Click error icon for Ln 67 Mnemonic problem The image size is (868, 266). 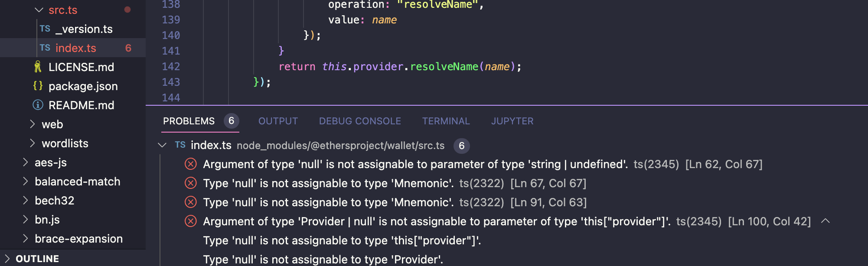point(191,183)
